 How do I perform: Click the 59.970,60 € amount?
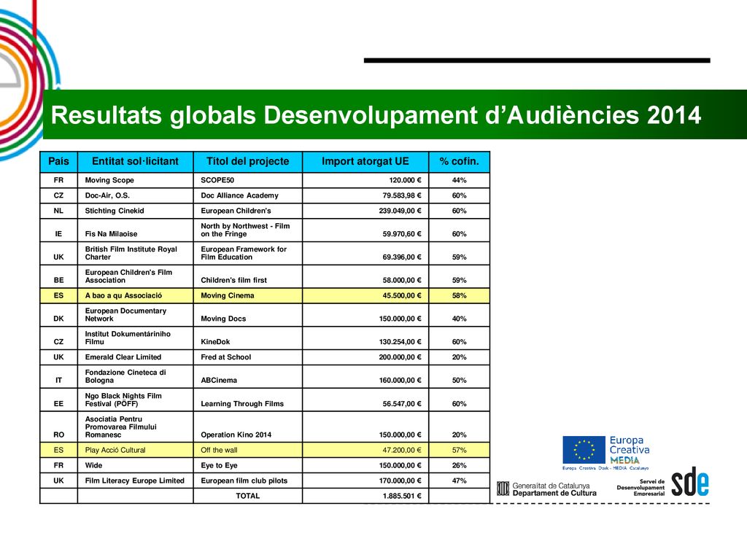point(402,234)
